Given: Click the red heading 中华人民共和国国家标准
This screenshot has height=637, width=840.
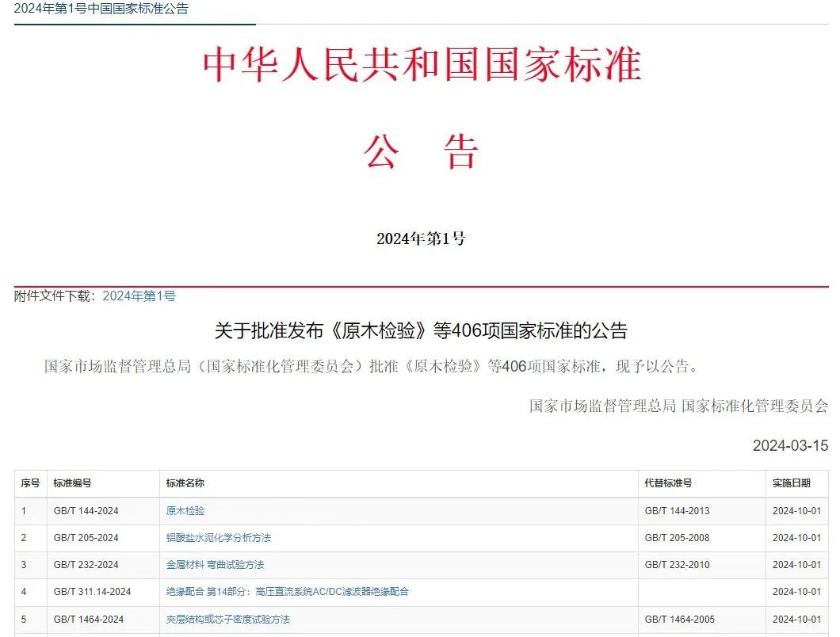Looking at the screenshot, I should [x=422, y=64].
